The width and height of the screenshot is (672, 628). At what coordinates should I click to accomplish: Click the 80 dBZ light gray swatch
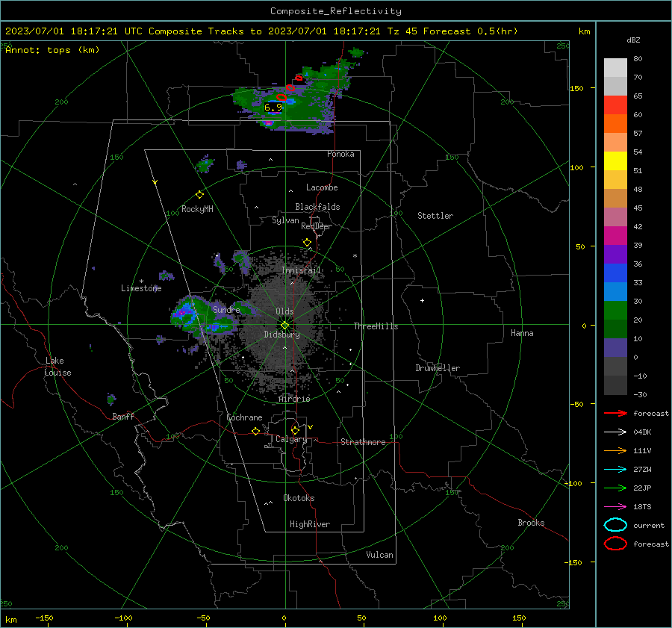tap(615, 67)
